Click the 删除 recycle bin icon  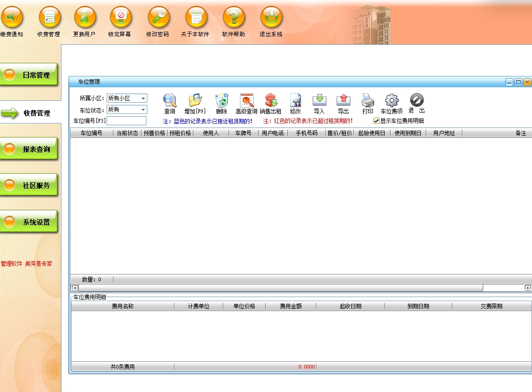(221, 100)
